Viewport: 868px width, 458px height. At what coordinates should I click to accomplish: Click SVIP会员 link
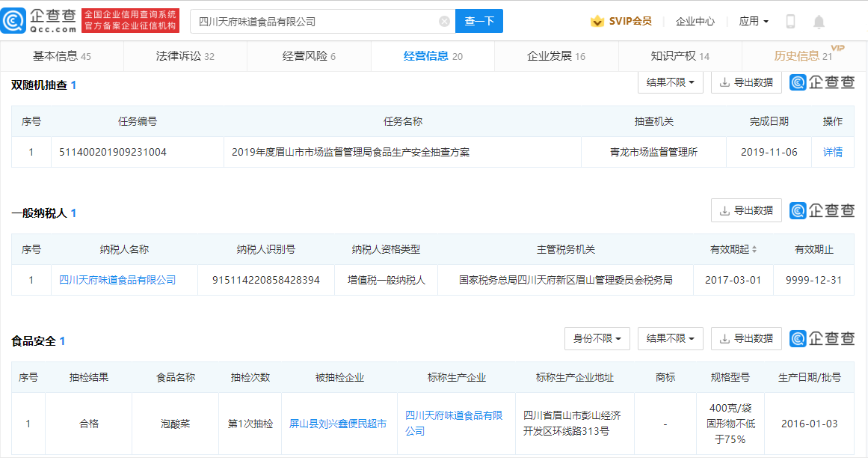point(630,21)
